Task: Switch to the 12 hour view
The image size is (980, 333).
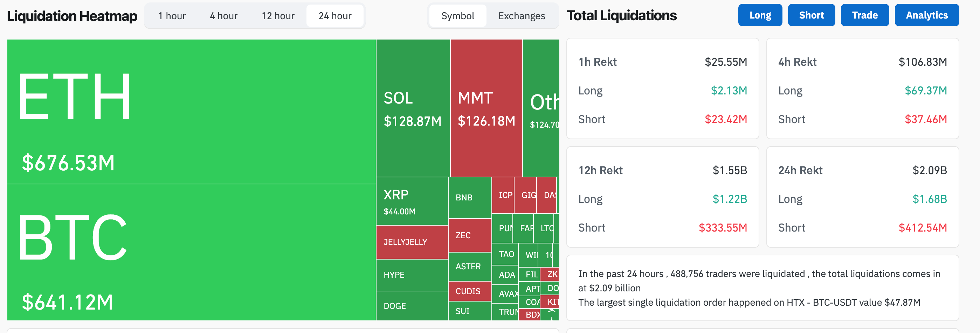Action: coord(277,16)
